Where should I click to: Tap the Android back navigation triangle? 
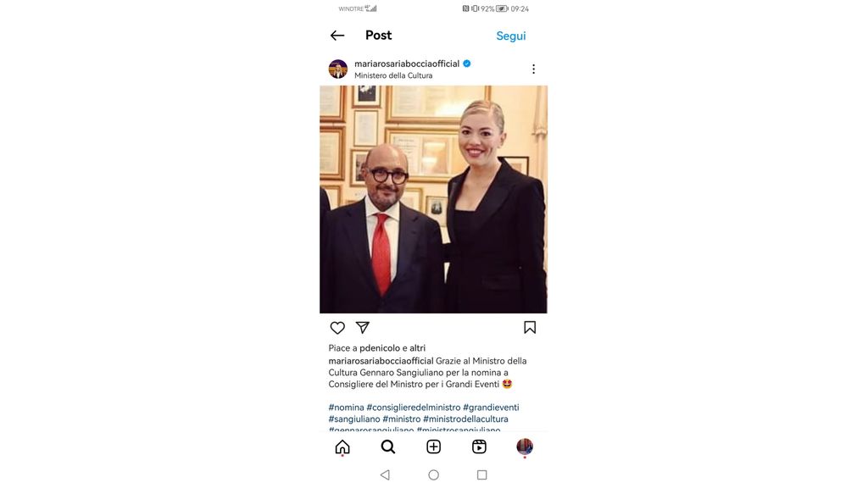click(386, 474)
